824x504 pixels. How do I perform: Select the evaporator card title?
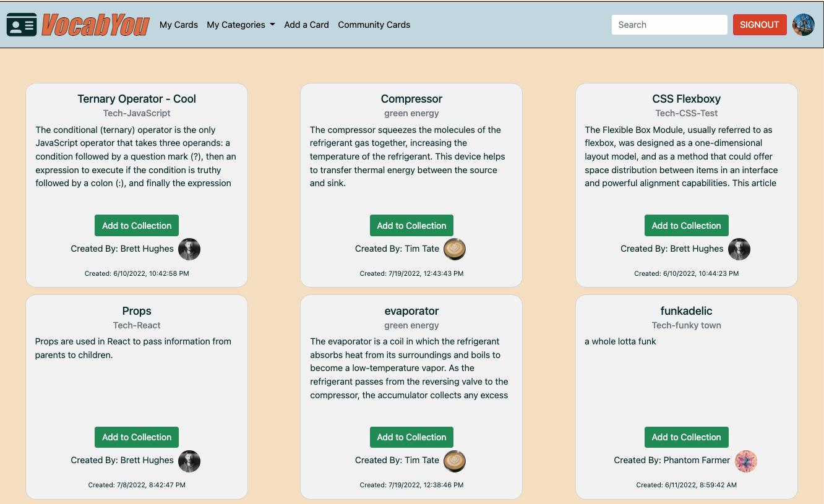pos(411,311)
